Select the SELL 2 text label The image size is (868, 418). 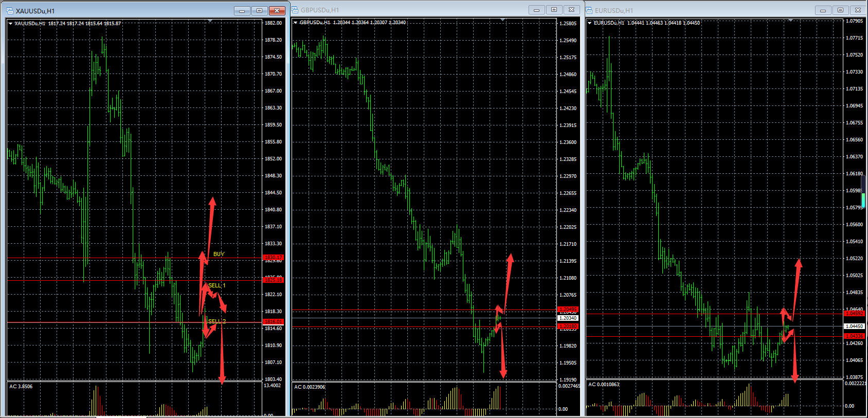click(x=216, y=321)
